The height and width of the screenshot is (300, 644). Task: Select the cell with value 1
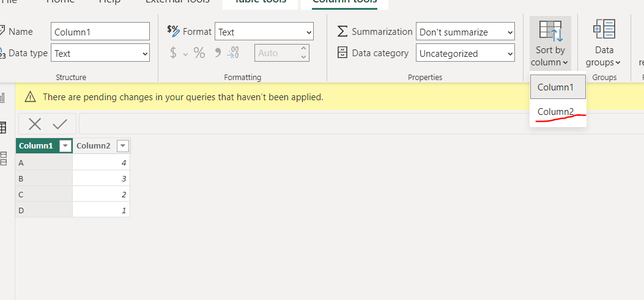(x=102, y=211)
